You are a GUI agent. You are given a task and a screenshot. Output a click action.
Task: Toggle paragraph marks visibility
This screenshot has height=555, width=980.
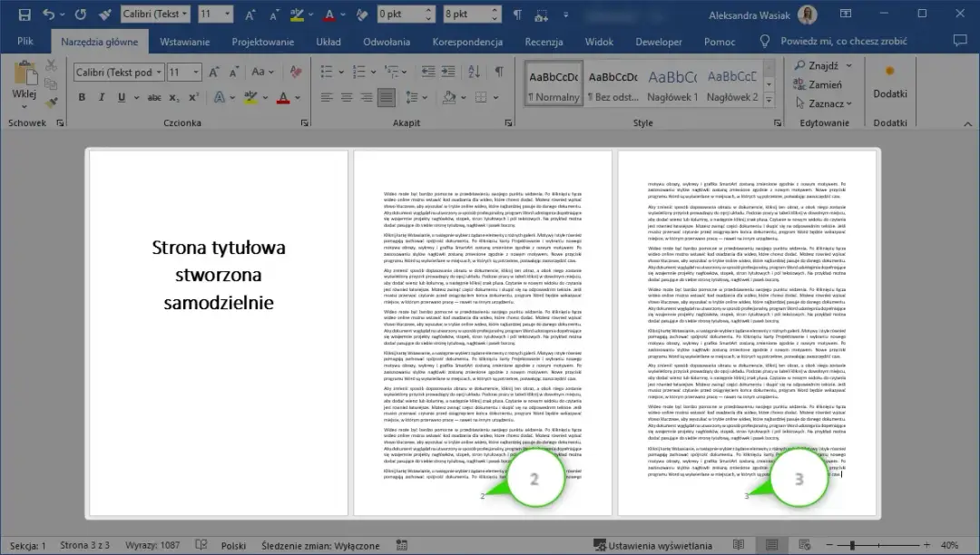[499, 71]
